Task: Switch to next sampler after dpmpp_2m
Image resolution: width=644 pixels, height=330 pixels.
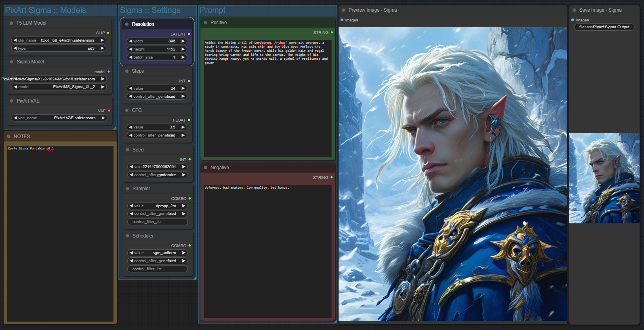Action: point(184,206)
